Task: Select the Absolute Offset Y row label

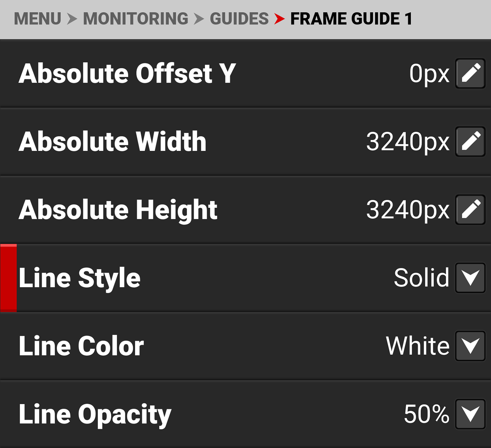Action: coord(127,74)
